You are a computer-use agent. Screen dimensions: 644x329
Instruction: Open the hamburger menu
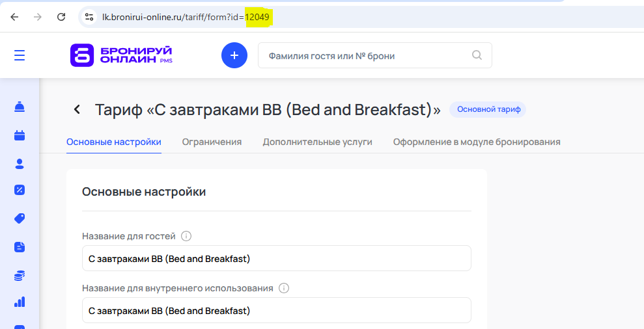click(20, 55)
